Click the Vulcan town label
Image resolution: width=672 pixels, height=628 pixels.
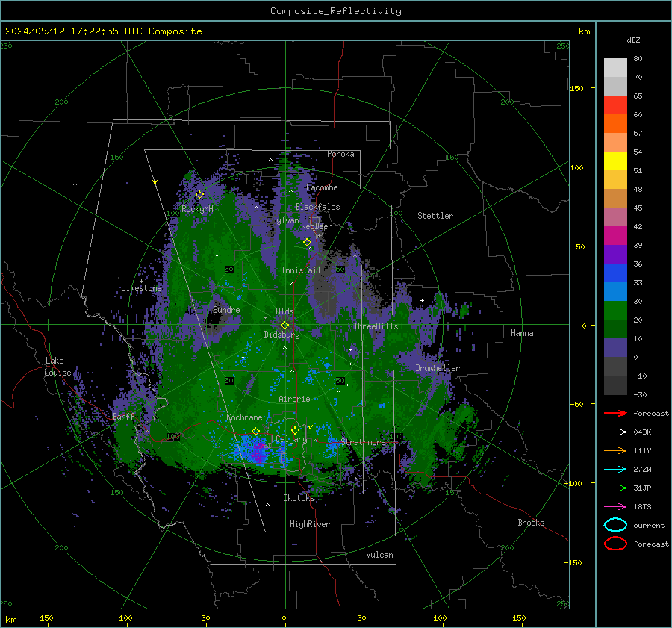click(379, 555)
